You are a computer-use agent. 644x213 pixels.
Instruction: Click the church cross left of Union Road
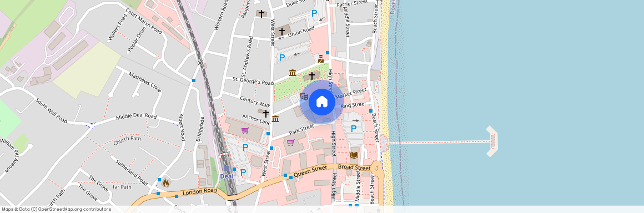click(x=282, y=31)
